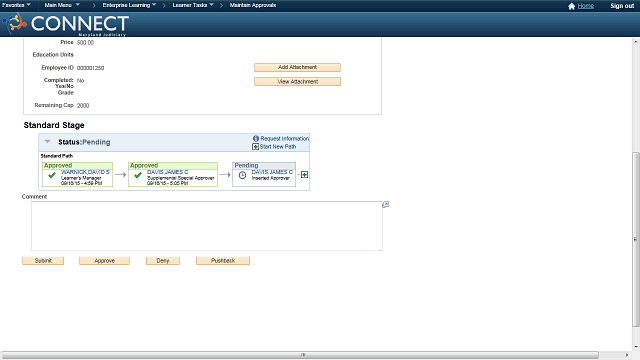The width and height of the screenshot is (640, 360).
Task: Click the Request Information info icon
Action: tap(256, 138)
